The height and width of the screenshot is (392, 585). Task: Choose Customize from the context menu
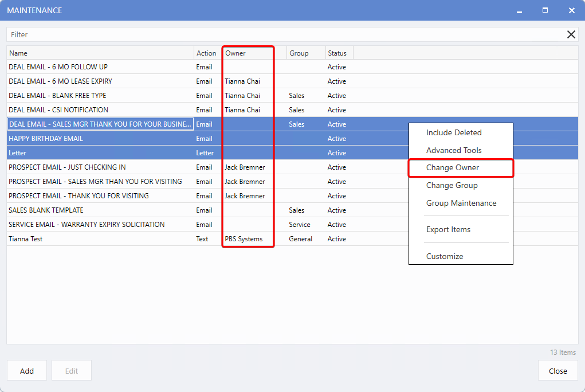(445, 256)
